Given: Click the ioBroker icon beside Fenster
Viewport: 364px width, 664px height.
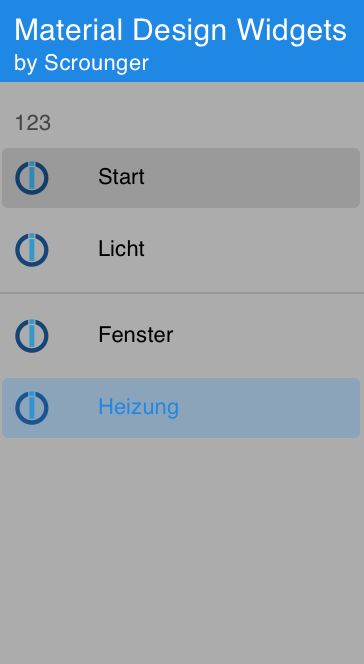Looking at the screenshot, I should tap(32, 335).
